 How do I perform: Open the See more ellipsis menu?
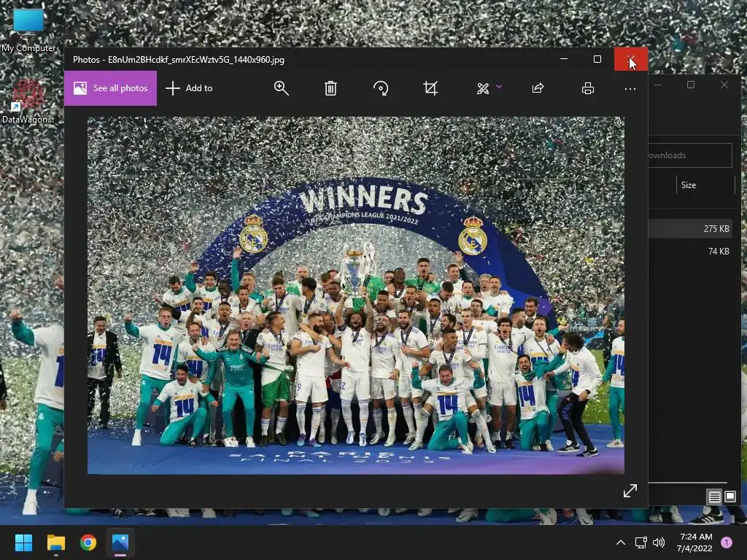pos(630,88)
